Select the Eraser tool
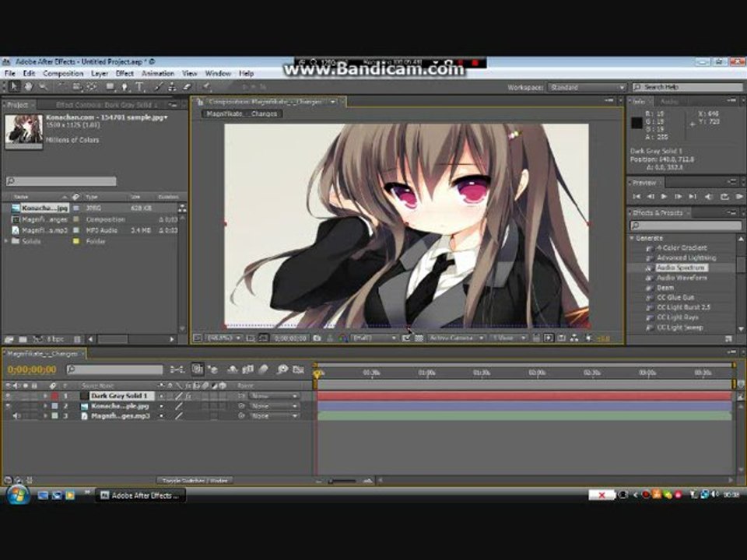Image resolution: width=747 pixels, height=560 pixels. tap(187, 86)
